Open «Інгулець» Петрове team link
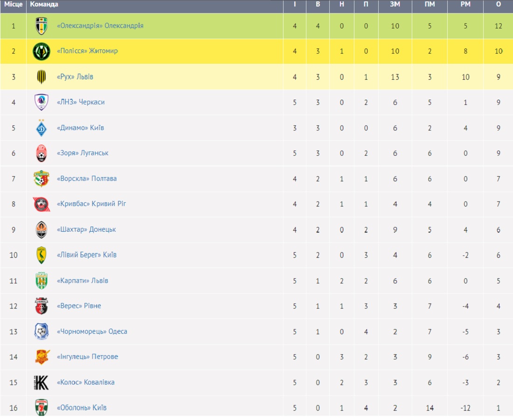This screenshot has width=513, height=420. (87, 357)
